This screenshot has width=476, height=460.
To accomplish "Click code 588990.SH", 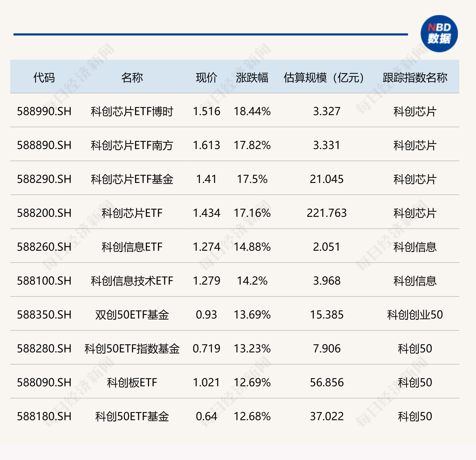I will [x=44, y=111].
